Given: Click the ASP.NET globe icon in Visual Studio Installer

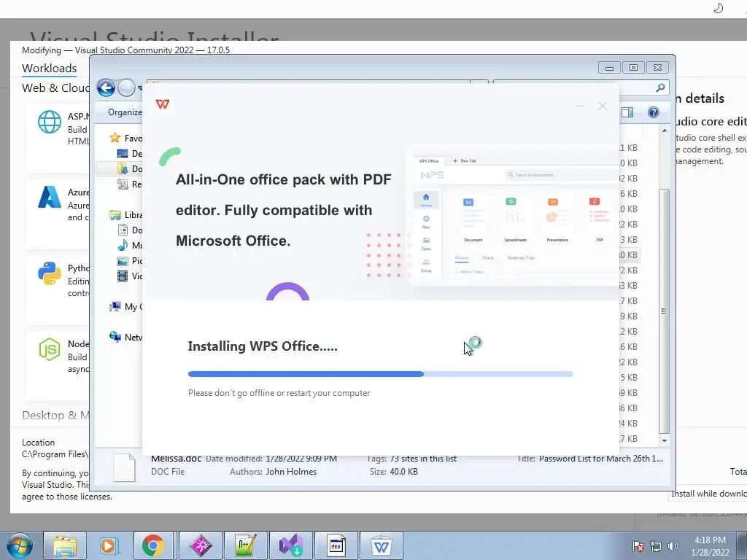Looking at the screenshot, I should coord(50,122).
